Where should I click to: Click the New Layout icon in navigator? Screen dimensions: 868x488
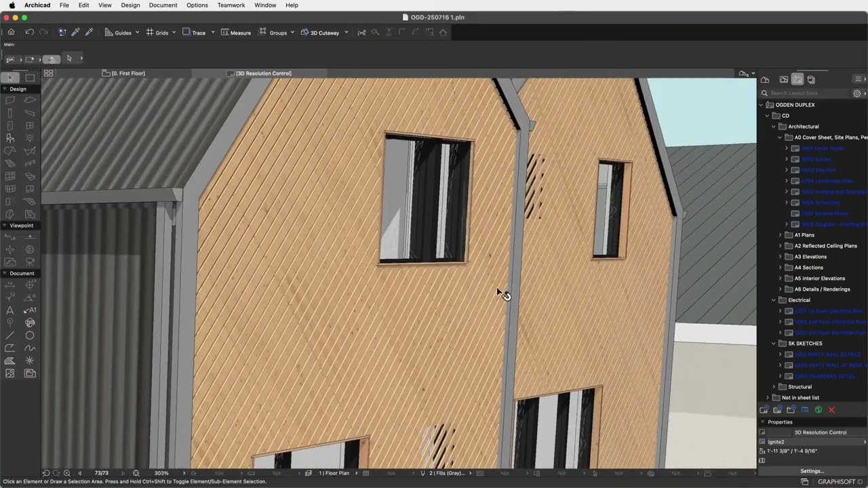(764, 410)
